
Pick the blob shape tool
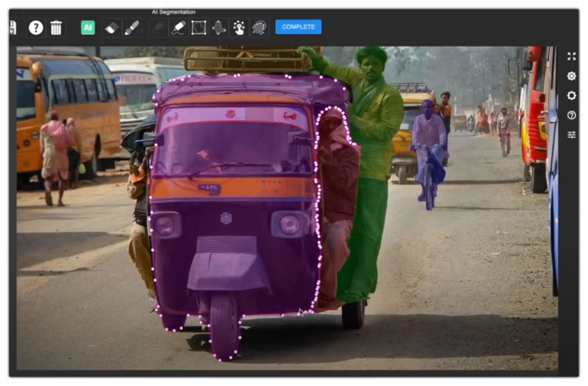(x=219, y=27)
